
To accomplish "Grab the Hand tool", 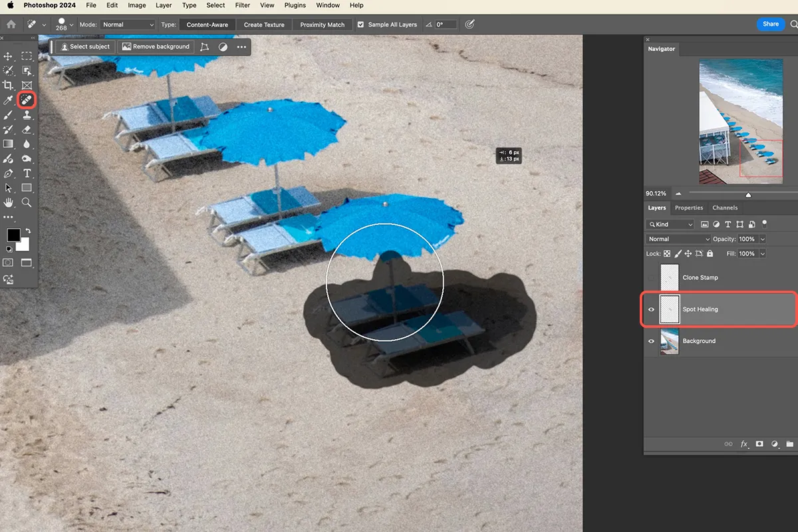I will (x=9, y=203).
